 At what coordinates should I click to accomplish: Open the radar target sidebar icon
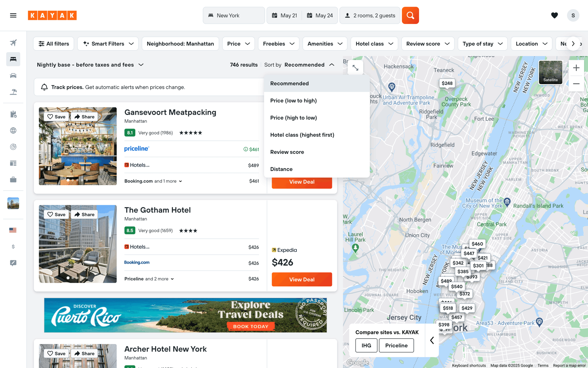[x=13, y=147]
